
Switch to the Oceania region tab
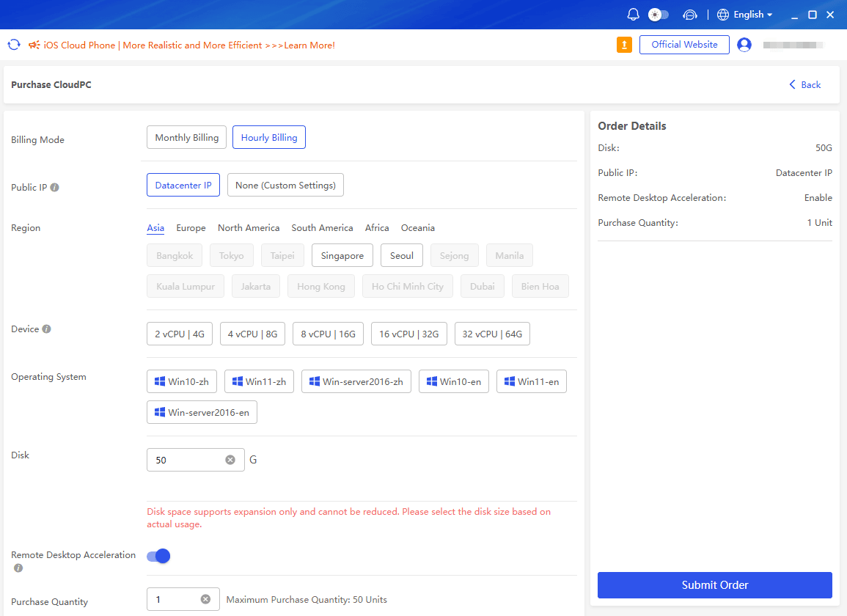[417, 228]
